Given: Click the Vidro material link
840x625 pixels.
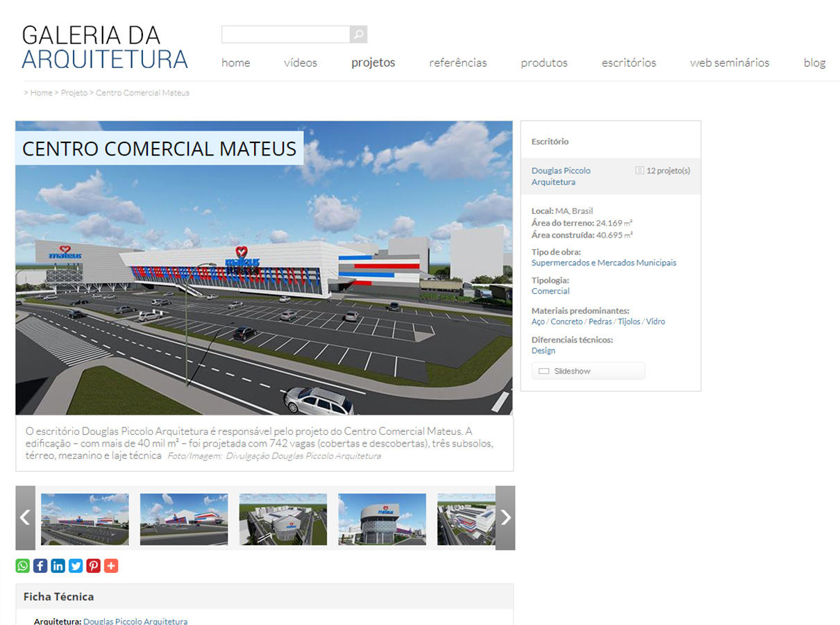Looking at the screenshot, I should point(655,322).
